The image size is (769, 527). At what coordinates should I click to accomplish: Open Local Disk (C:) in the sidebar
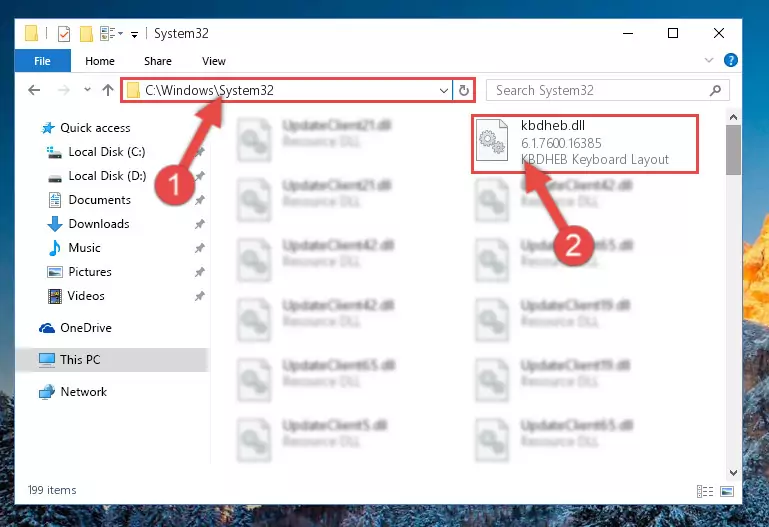point(107,152)
